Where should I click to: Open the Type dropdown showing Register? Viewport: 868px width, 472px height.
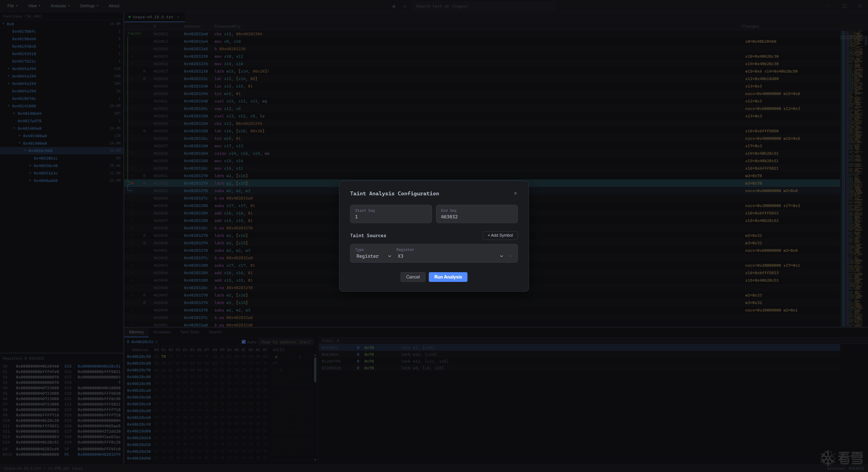[x=373, y=256]
